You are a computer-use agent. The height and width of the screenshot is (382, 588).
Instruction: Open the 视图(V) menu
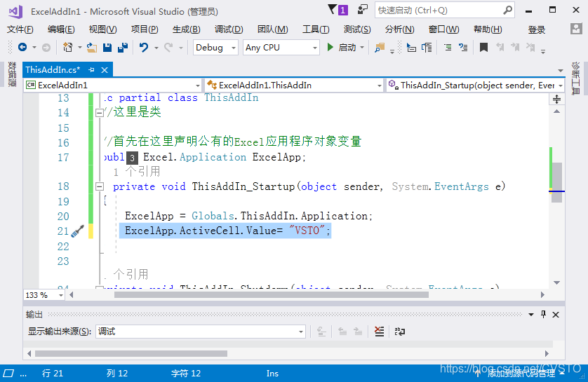click(102, 29)
